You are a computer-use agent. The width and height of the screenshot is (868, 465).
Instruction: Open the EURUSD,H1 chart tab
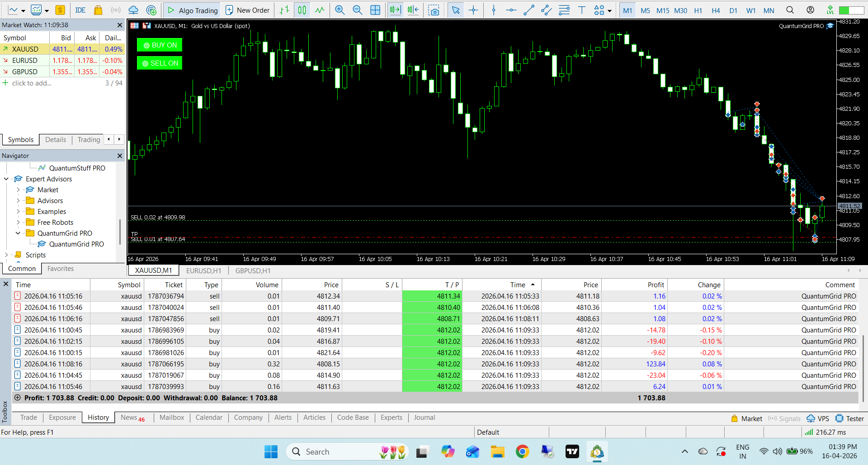tap(203, 270)
